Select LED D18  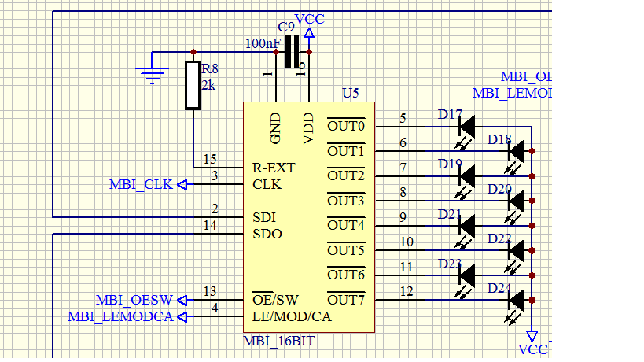point(514,156)
